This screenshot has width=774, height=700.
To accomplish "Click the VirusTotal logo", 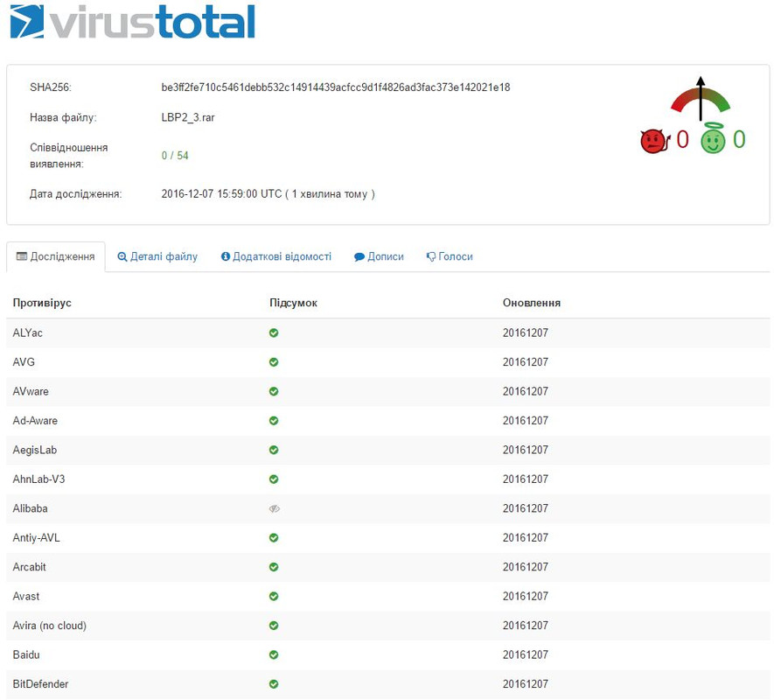I will coord(132,22).
